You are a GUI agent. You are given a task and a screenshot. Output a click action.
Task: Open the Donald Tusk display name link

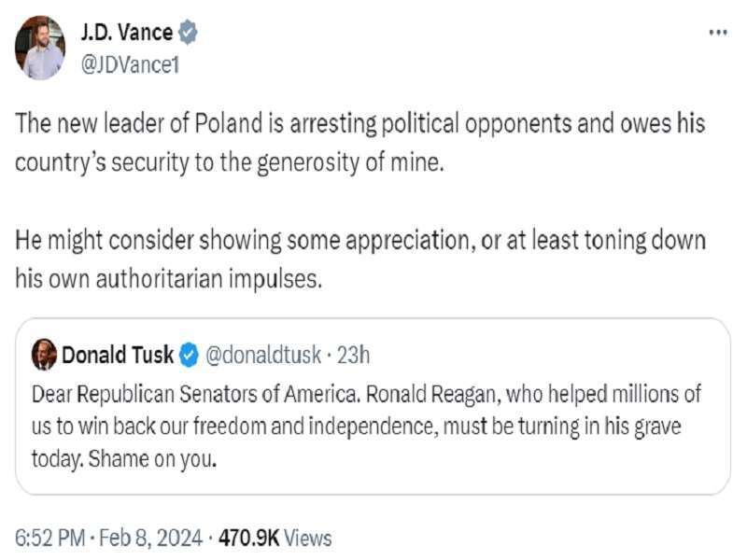pyautogui.click(x=118, y=355)
